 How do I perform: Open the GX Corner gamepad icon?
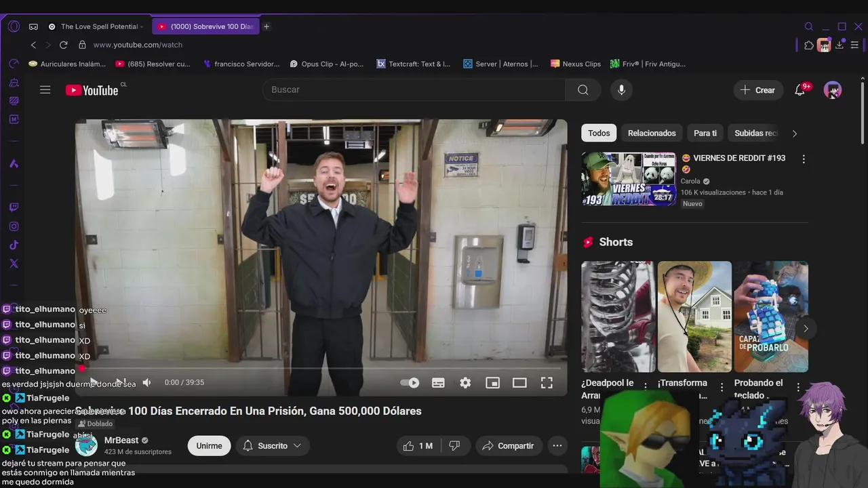33,26
